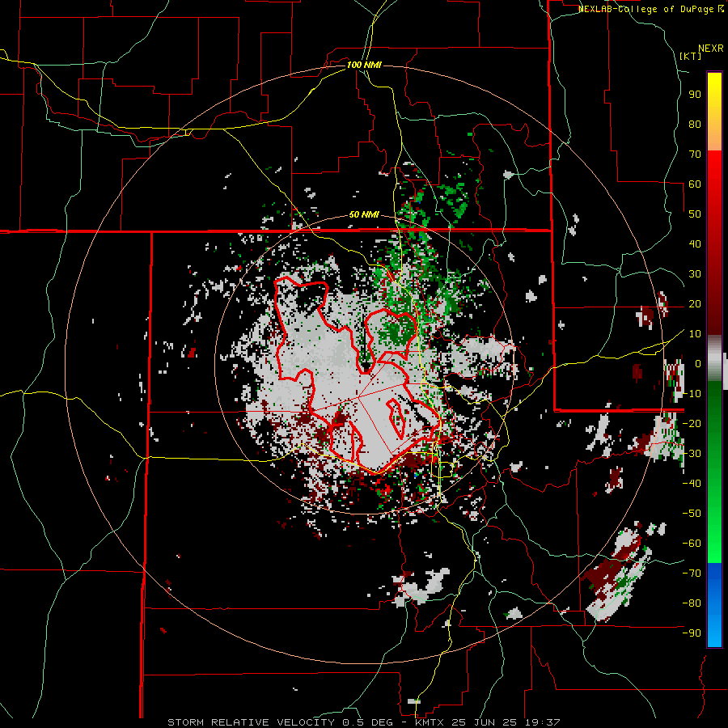Click the 70 value on the velocity scale
The width and height of the screenshot is (728, 728).
tap(695, 154)
